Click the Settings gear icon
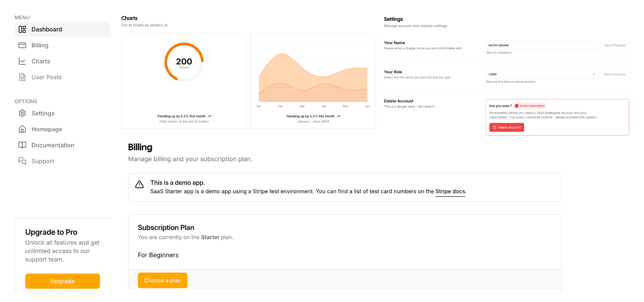644x302 pixels. pyautogui.click(x=22, y=113)
